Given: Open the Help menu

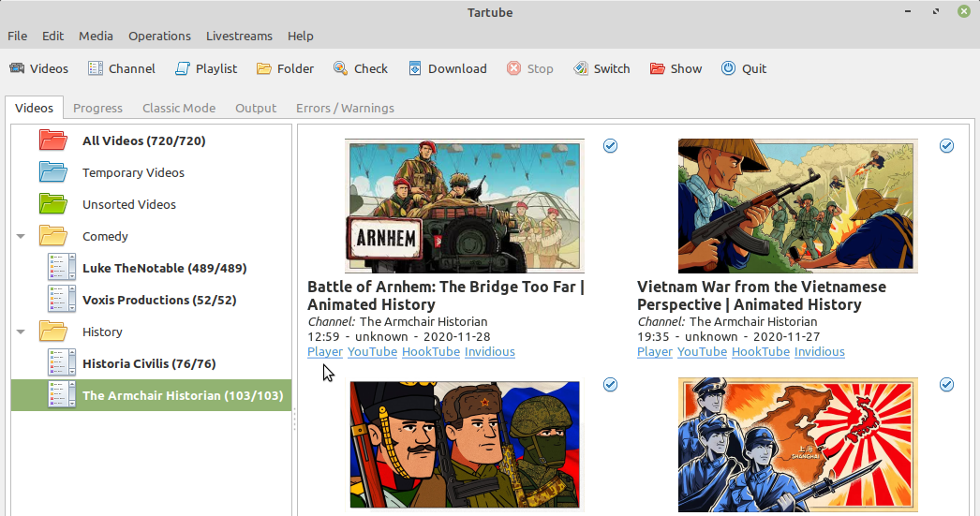Looking at the screenshot, I should [x=300, y=36].
